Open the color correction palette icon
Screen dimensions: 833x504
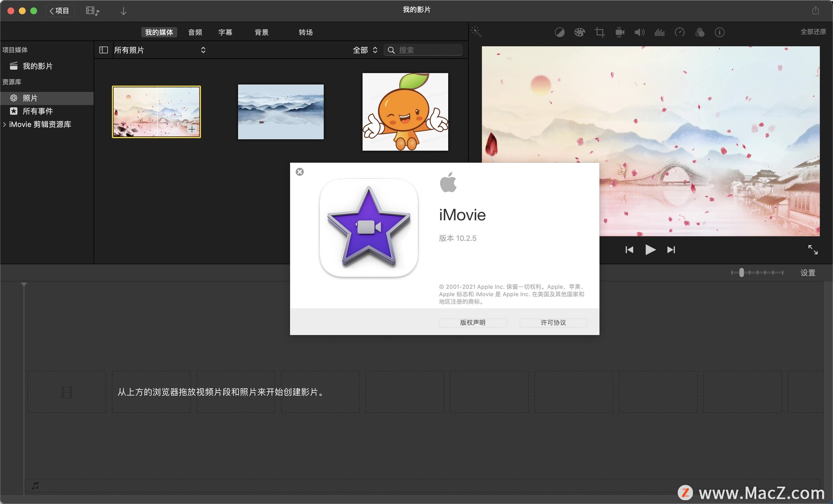click(x=580, y=32)
